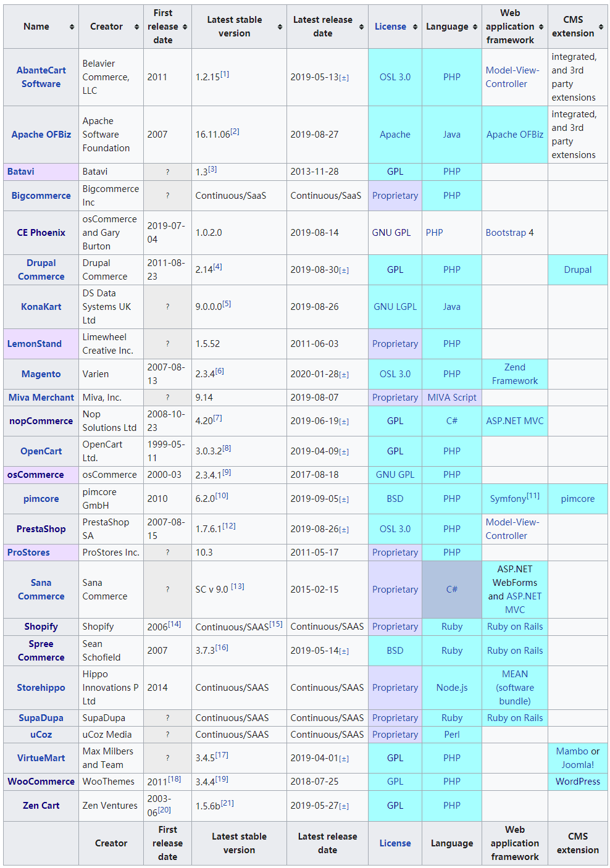Open VirtueMart link
The image size is (610, 868).
pyautogui.click(x=41, y=758)
